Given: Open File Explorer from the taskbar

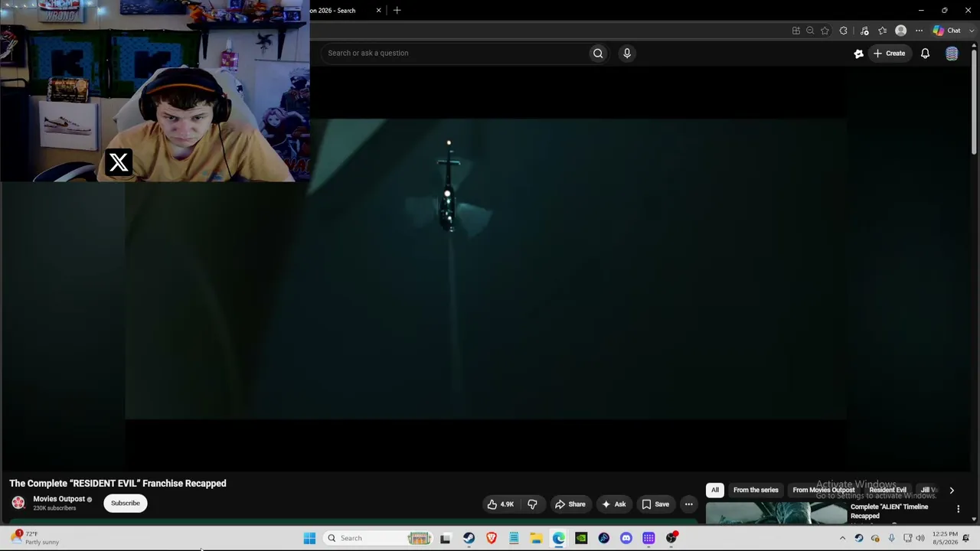Looking at the screenshot, I should [x=536, y=538].
